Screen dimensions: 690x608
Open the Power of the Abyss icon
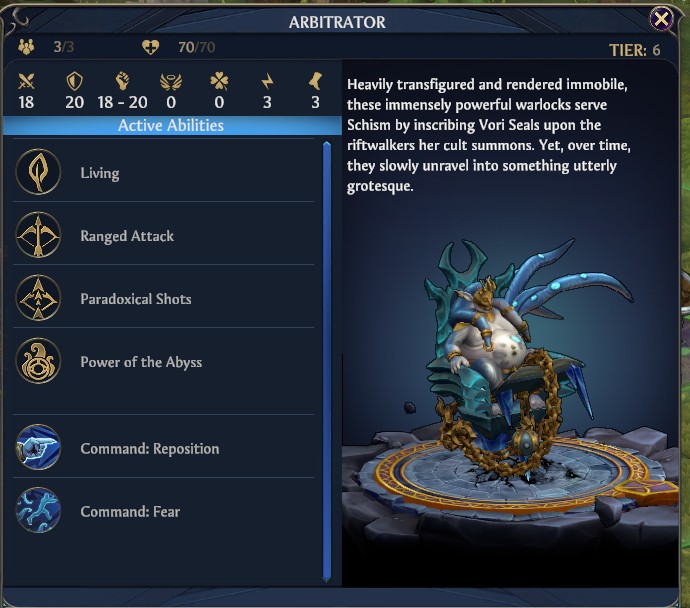[x=38, y=361]
